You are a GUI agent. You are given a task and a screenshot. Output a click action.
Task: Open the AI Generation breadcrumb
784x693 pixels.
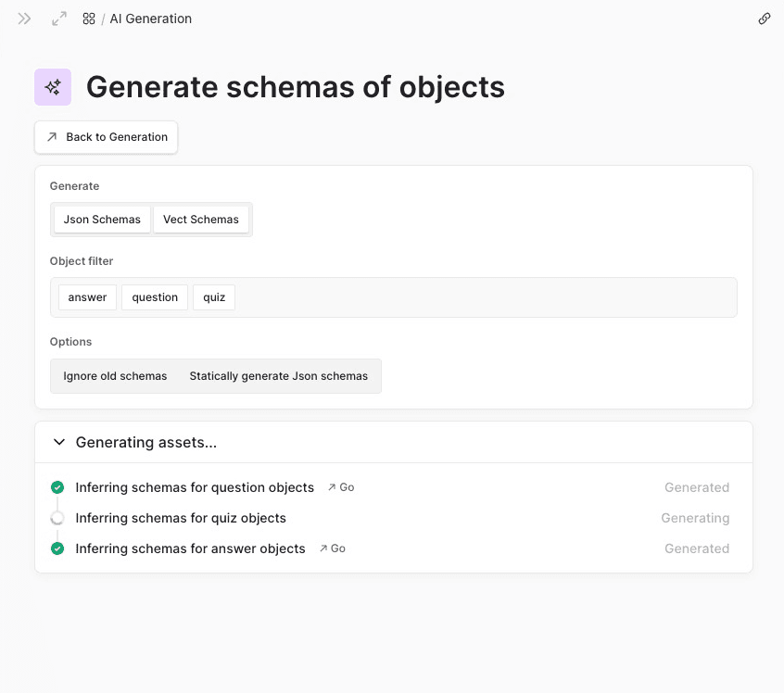coord(151,19)
